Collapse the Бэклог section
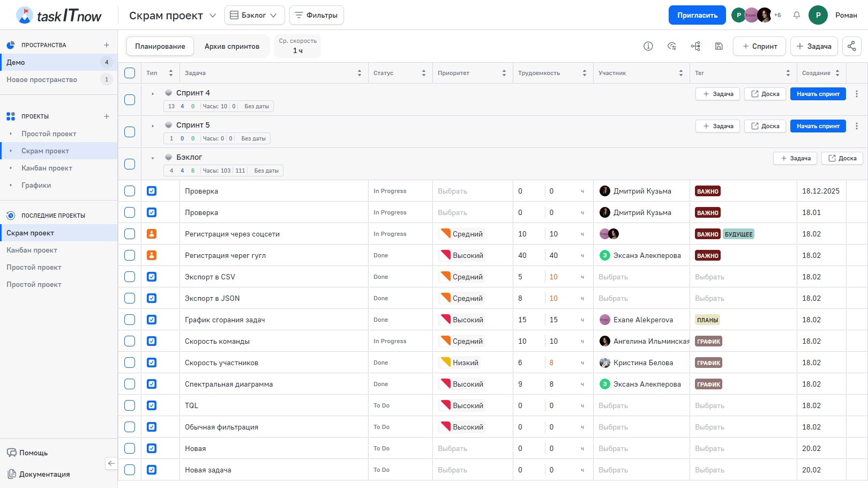The width and height of the screenshot is (868, 488). (153, 158)
